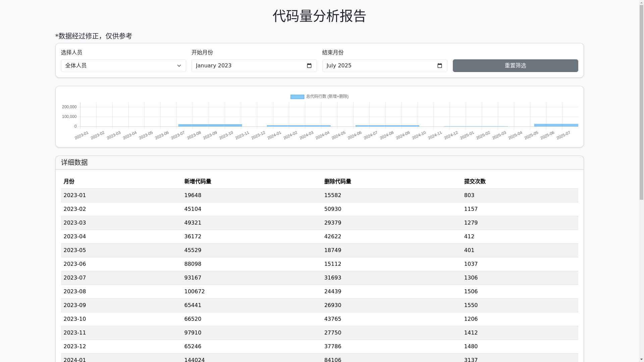Click the deleted code value 15112
The width and height of the screenshot is (644, 362).
pyautogui.click(x=332, y=264)
